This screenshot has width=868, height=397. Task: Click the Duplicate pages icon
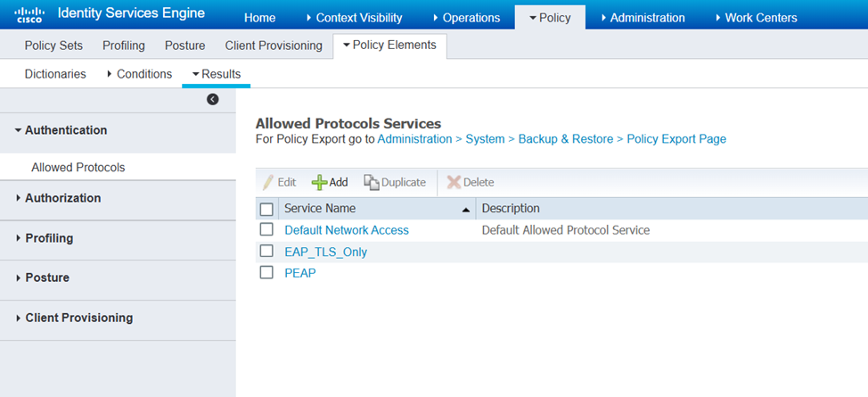coord(371,182)
